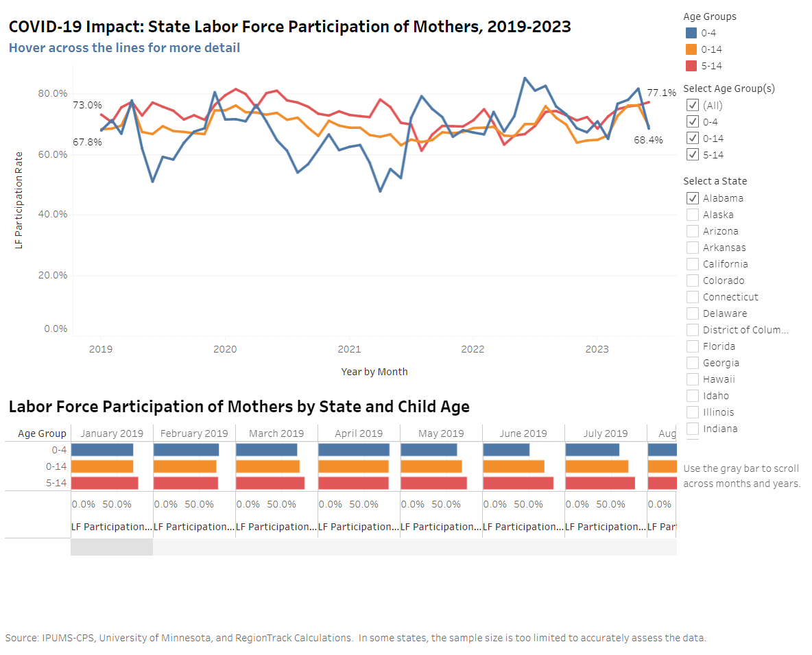
Task: Click the gray horizontal scrollbar thumb
Action: 112,547
